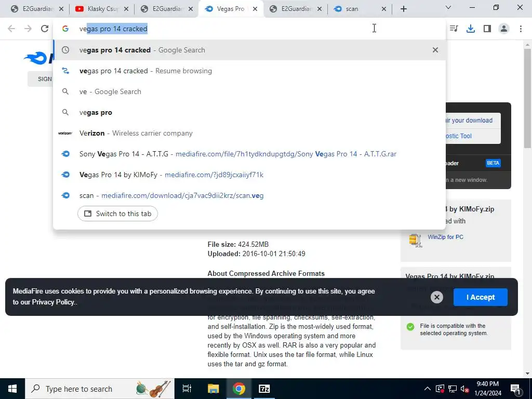Screen dimensions: 532x399
Task: Accept MediaFire cookies with 'I Accept'
Action: pos(481,297)
